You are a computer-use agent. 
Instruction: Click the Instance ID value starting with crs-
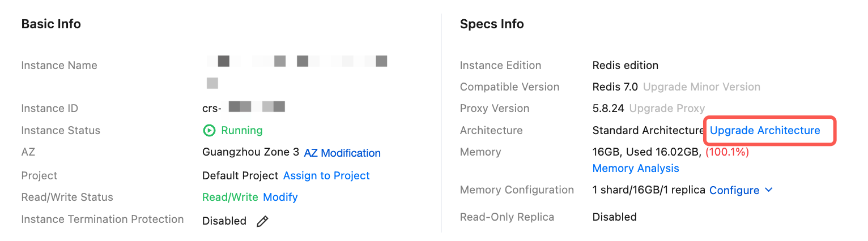[x=244, y=107]
